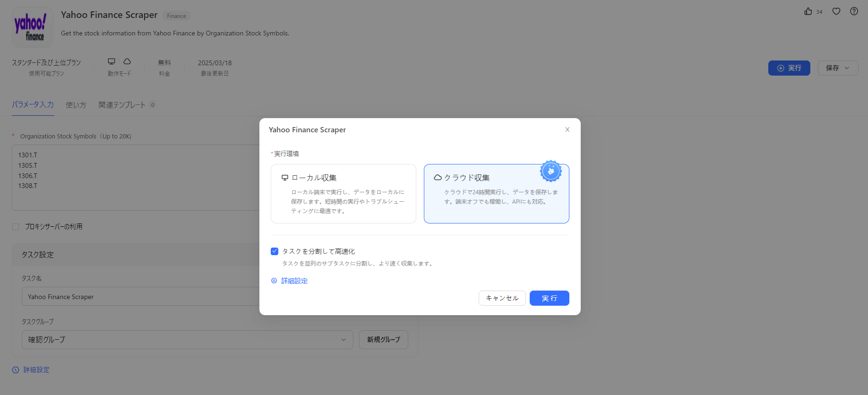Click the local desktop mode icon under 動作モード
The width and height of the screenshot is (868, 395).
[112, 61]
